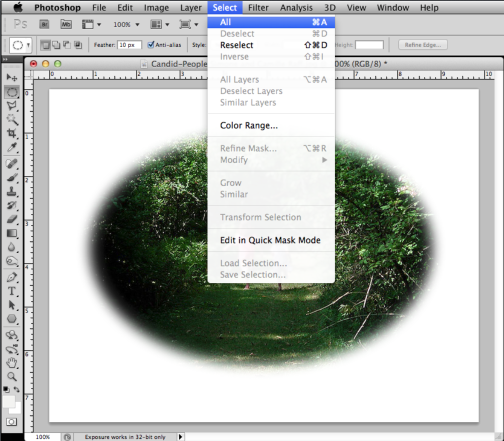Select the Polygonal Lasso tool

[11, 105]
